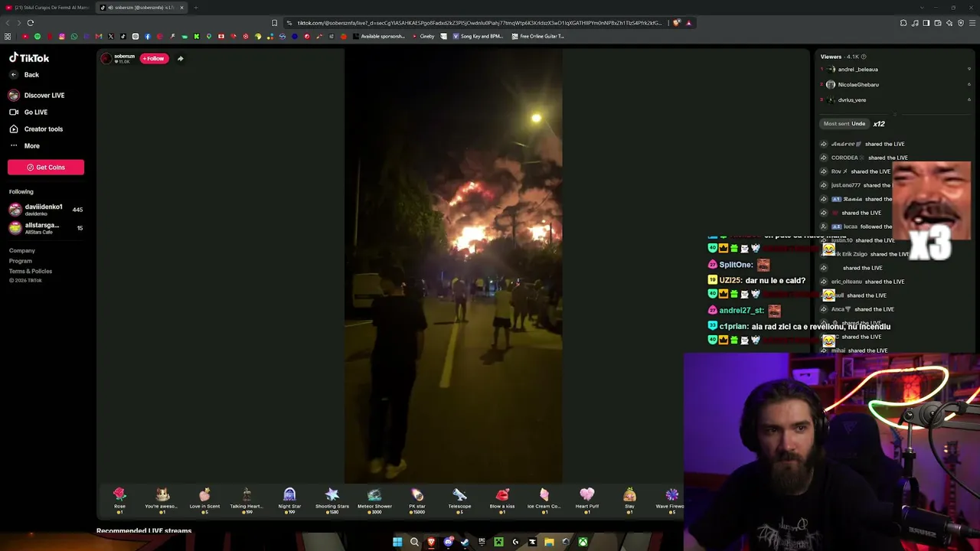
Task: Open the browser extensions puzzle icon
Action: point(903,23)
